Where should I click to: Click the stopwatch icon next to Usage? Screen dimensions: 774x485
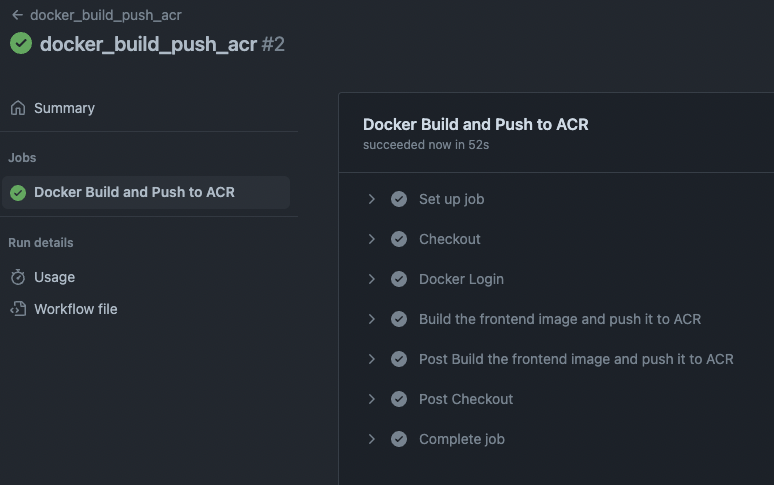[x=17, y=277]
